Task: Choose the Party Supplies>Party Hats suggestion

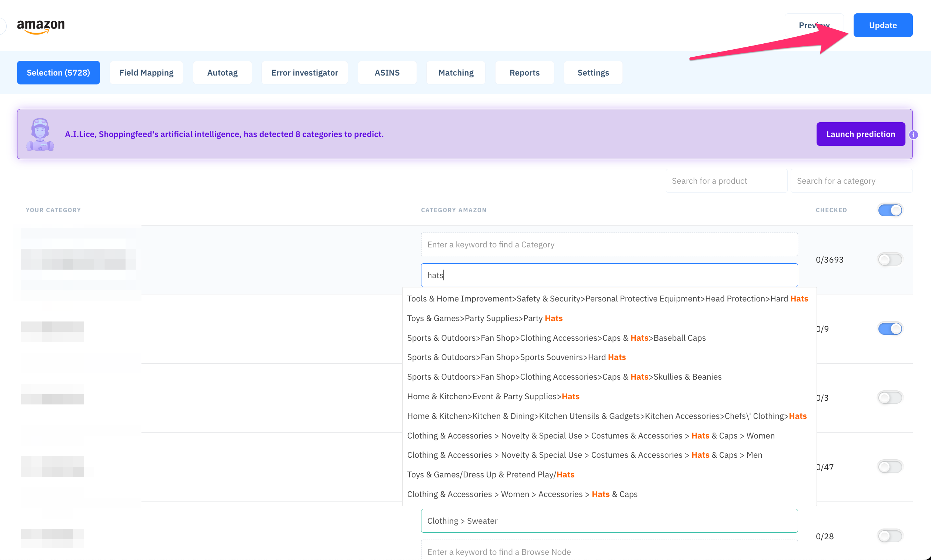Action: (609, 319)
